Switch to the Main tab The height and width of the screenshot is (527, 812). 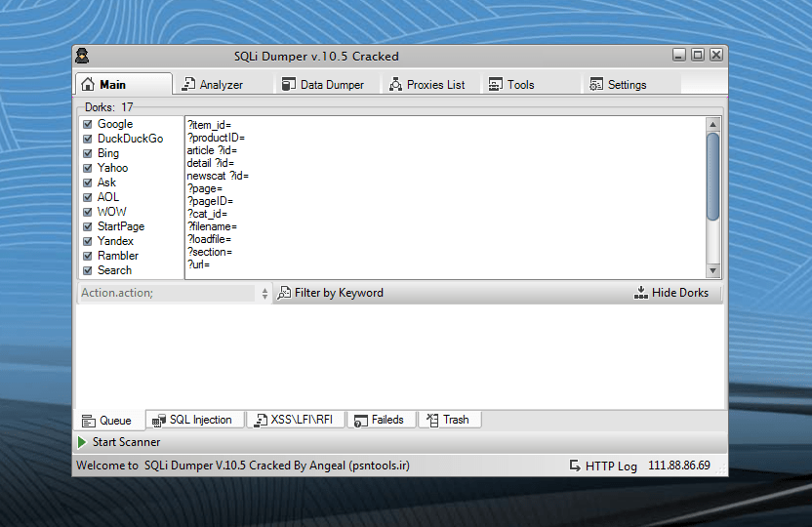click(x=124, y=84)
